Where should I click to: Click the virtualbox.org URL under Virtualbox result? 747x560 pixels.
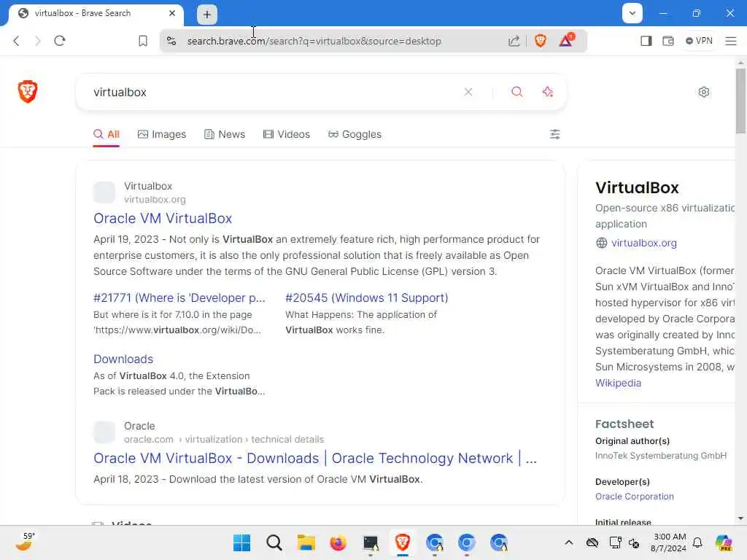[x=155, y=200]
